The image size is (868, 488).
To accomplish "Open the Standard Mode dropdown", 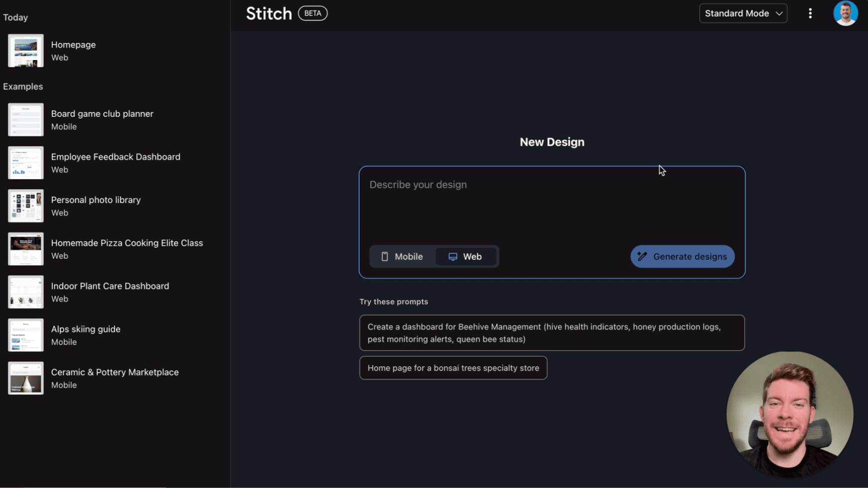I will (743, 13).
